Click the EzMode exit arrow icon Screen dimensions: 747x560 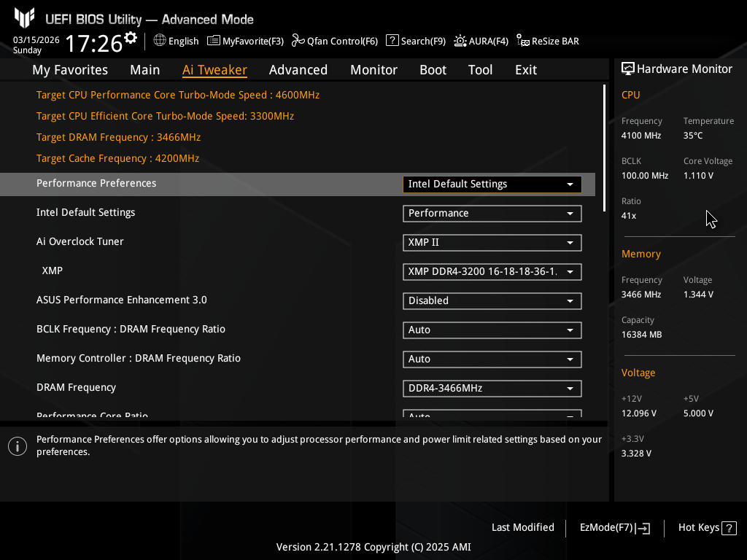[x=643, y=528]
